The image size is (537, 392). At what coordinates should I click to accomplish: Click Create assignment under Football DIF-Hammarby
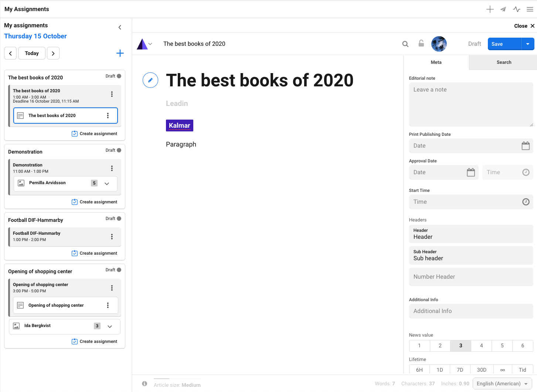95,253
